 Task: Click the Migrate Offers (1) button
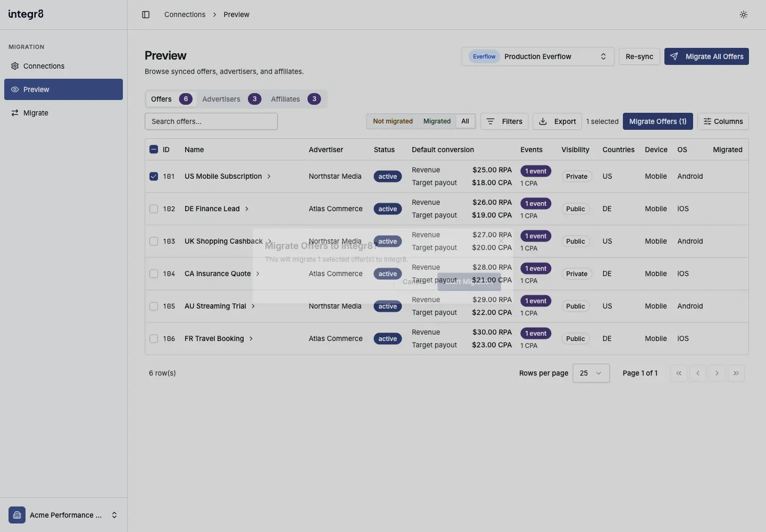pos(657,121)
